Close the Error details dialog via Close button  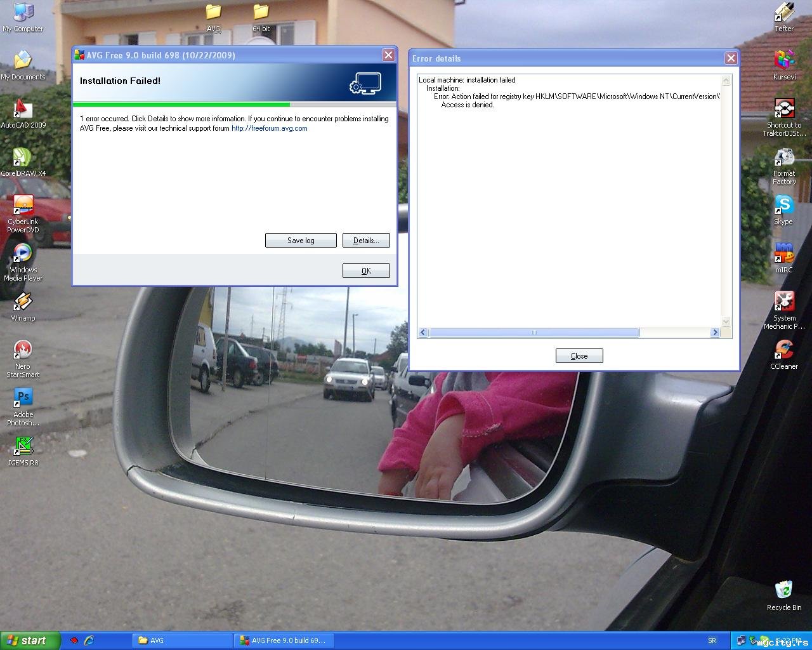click(579, 356)
